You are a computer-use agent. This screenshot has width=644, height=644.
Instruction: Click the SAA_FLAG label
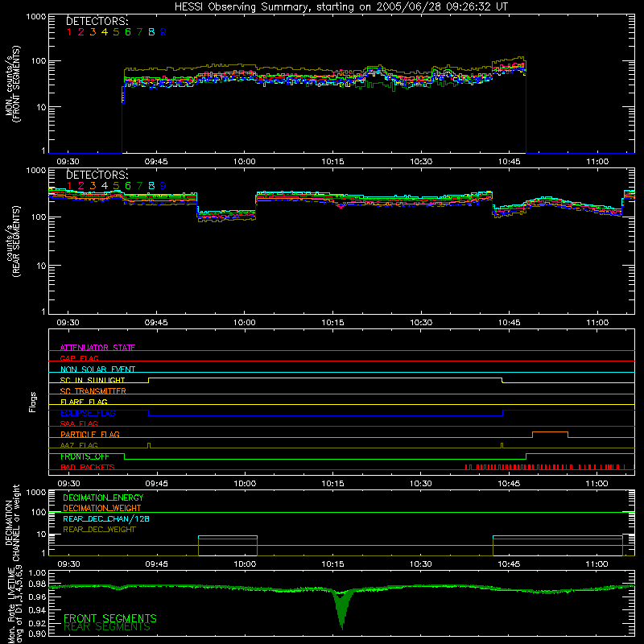coord(79,423)
